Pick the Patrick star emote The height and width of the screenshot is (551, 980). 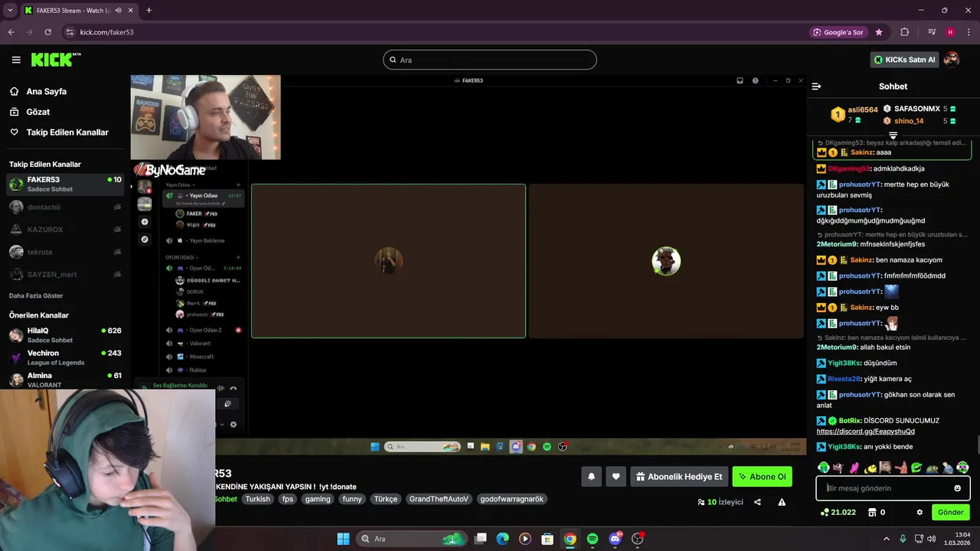coord(901,468)
